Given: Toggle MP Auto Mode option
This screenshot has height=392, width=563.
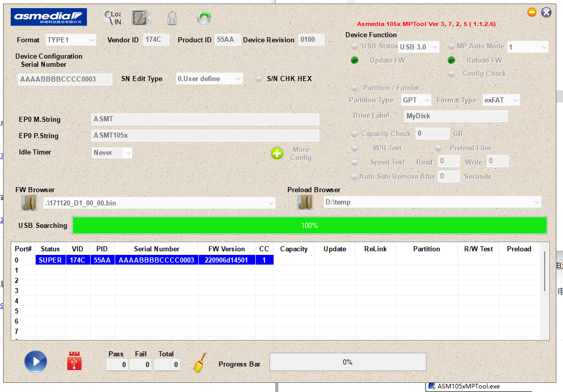Looking at the screenshot, I should [x=451, y=46].
